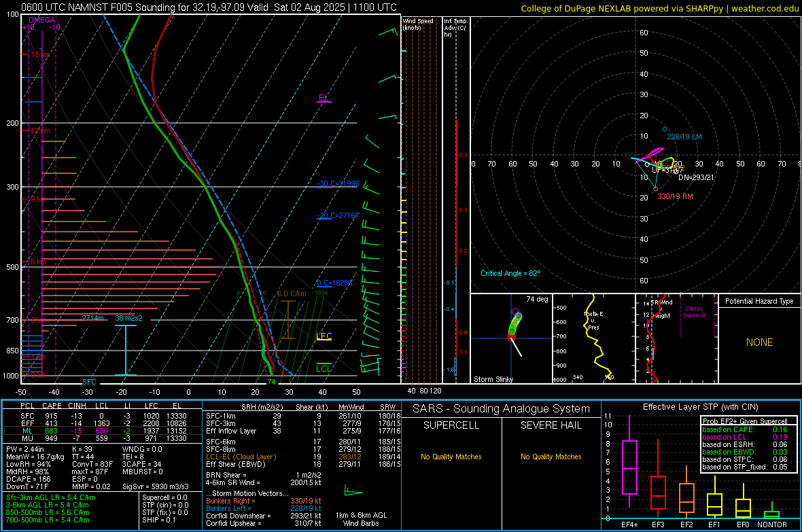Click the NONE hazard type value

coord(759,342)
